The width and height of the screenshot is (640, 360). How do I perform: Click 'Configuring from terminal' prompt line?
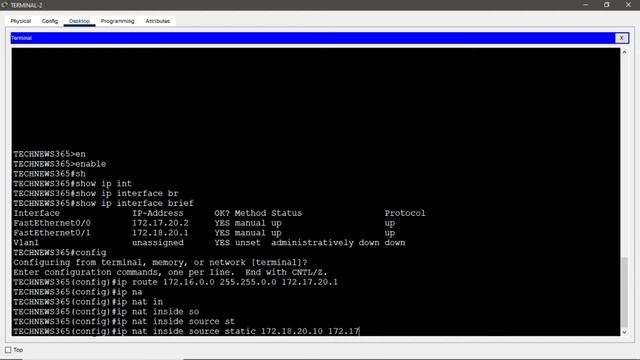click(x=160, y=262)
